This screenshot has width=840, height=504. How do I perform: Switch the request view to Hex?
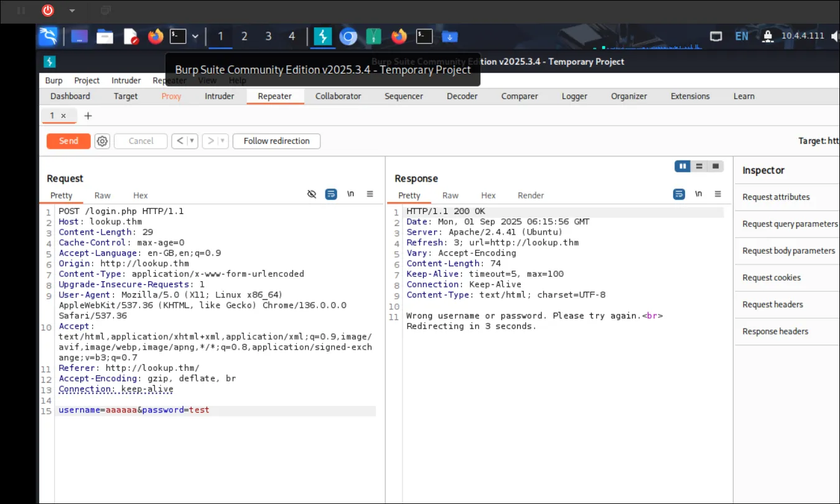(x=141, y=195)
